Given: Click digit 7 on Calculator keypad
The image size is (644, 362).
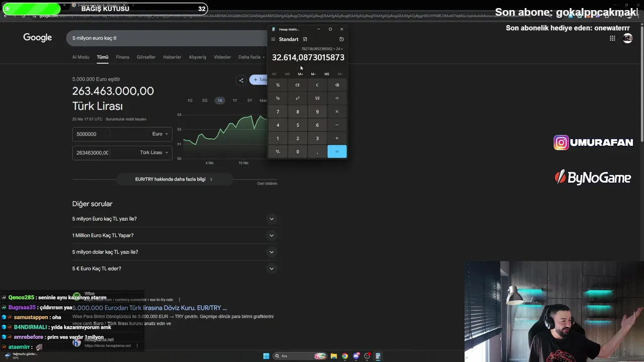Looking at the screenshot, I should tap(278, 112).
